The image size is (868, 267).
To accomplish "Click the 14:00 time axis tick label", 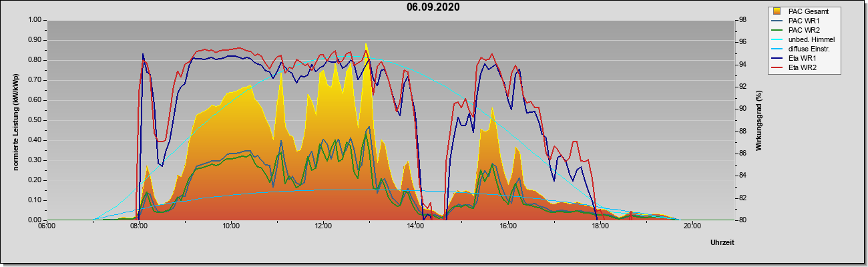I will click(x=415, y=226).
